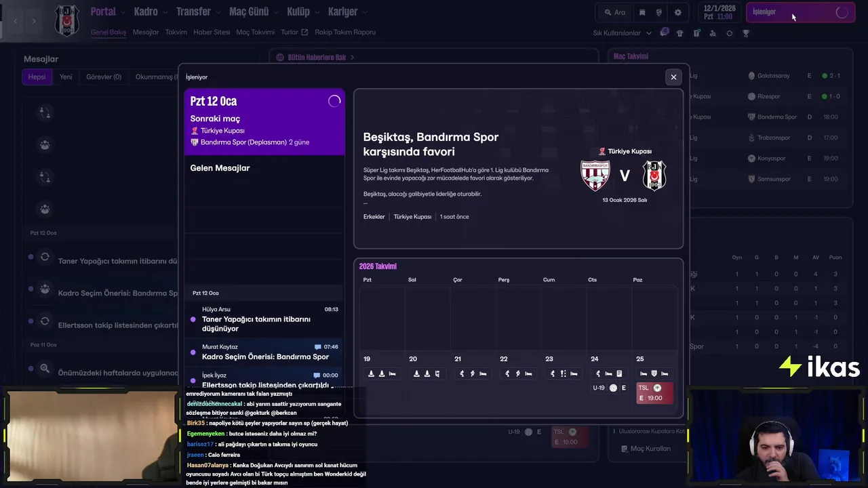Open the Pzt 12 Oca next match card

coord(264,121)
